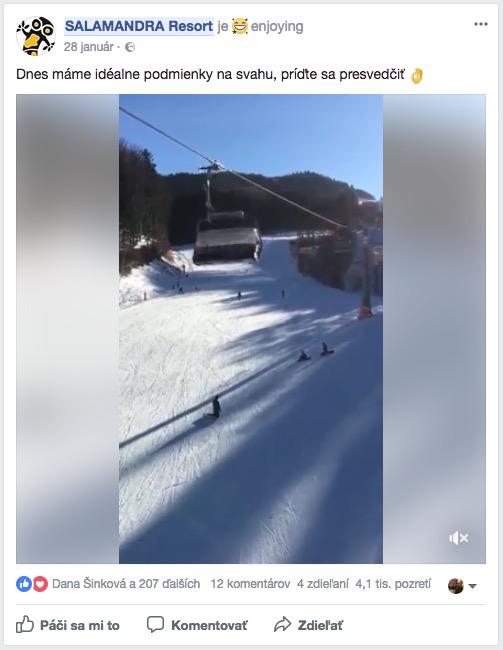Click the public globe privacy icon
Viewport: 503px width, 650px height.
(130, 47)
